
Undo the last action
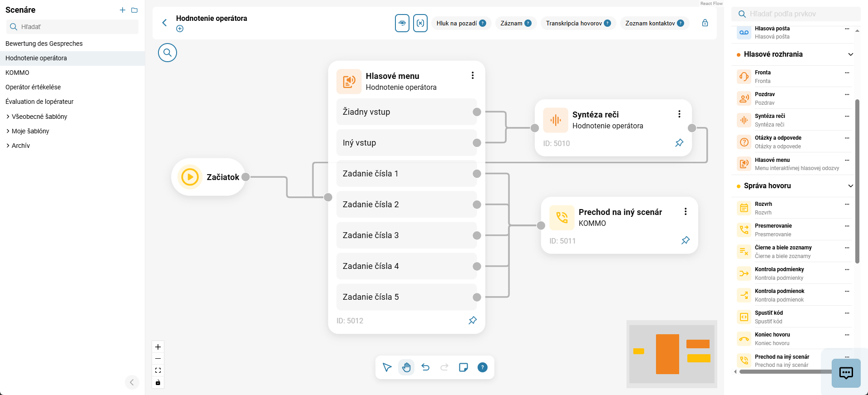coord(425,367)
